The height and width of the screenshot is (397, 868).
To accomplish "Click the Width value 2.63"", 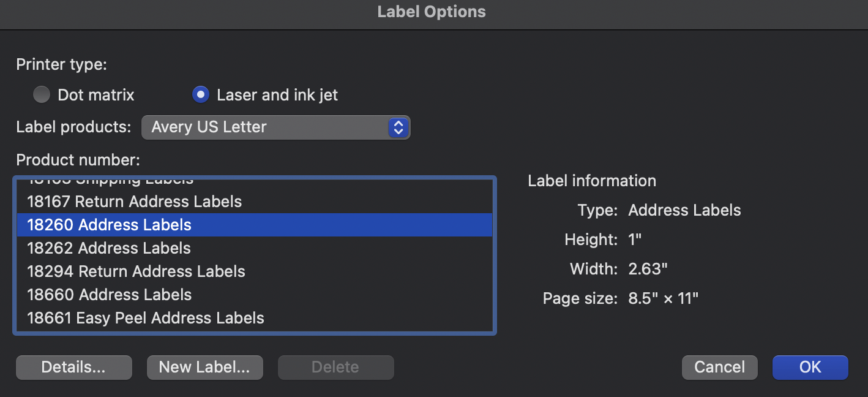I will tap(648, 269).
